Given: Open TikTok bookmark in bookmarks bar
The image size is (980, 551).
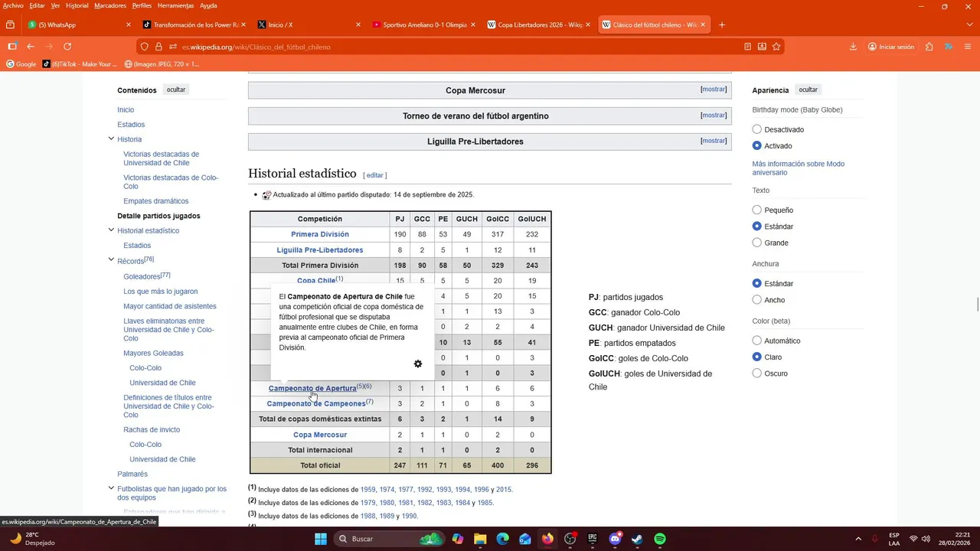Looking at the screenshot, I should coord(80,64).
